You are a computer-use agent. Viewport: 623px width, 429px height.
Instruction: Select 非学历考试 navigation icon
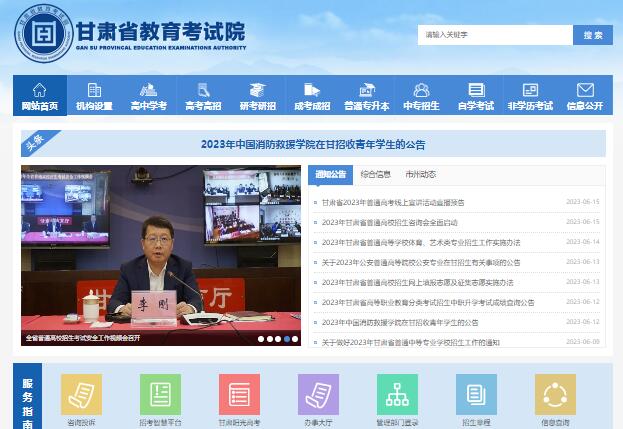point(530,90)
